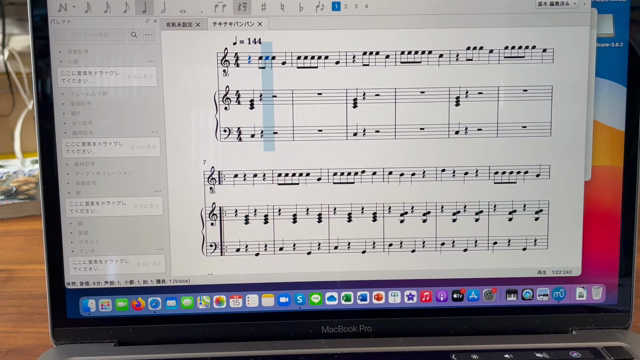
Task: Collapse the 小節 palette section
Action: point(61,62)
